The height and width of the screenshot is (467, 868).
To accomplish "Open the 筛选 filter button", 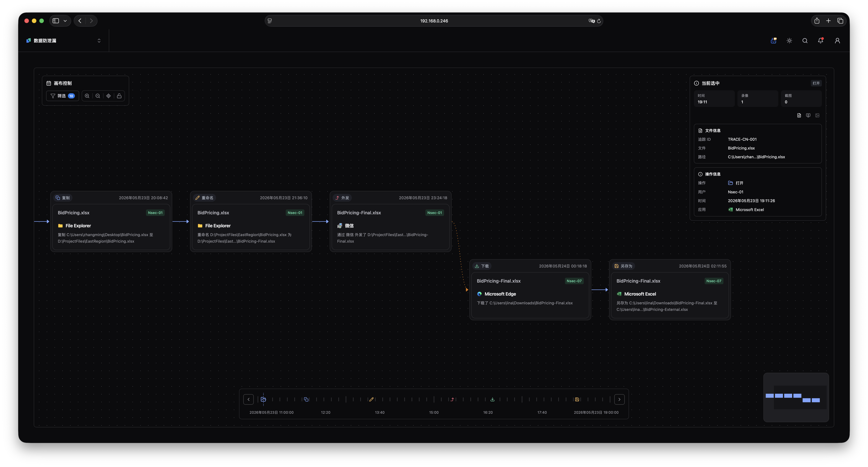I will tap(63, 96).
